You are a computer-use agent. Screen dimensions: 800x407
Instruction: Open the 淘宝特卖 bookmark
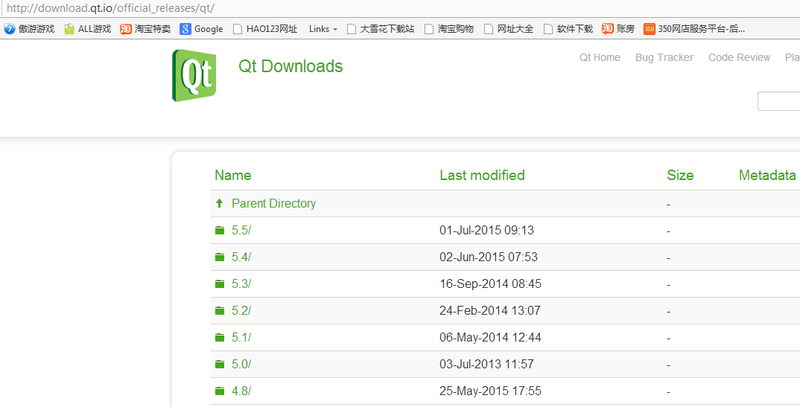144,29
